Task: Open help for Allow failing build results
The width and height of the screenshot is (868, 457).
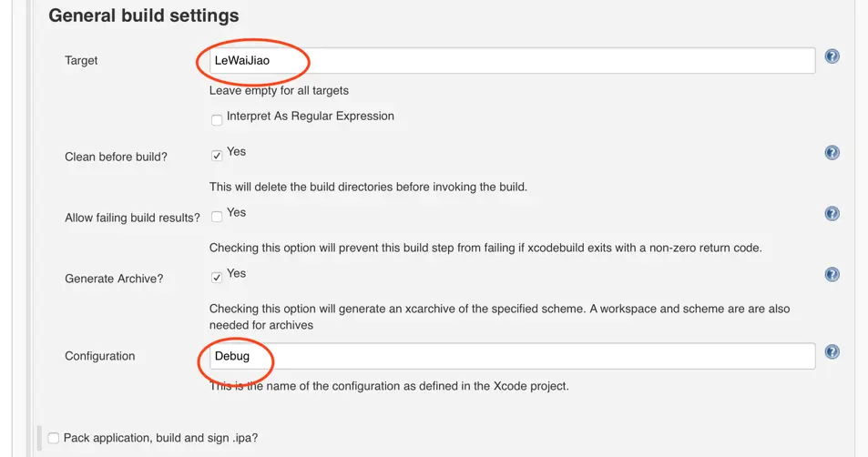Action: pos(832,214)
